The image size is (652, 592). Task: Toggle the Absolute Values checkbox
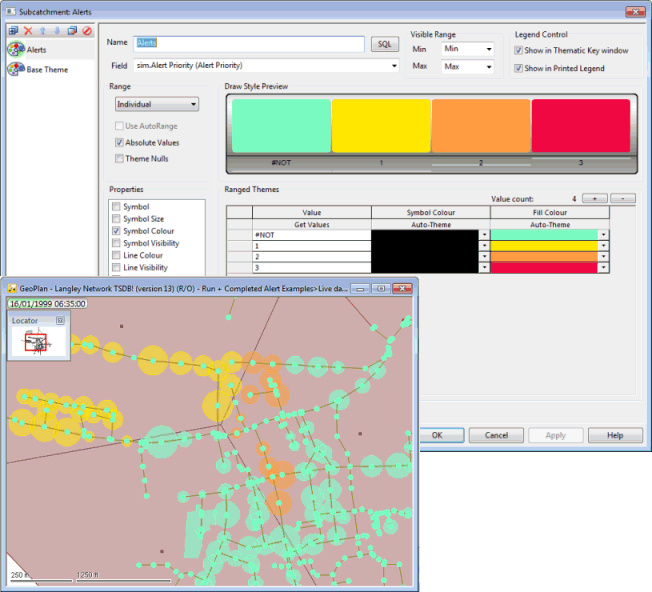coord(119,143)
